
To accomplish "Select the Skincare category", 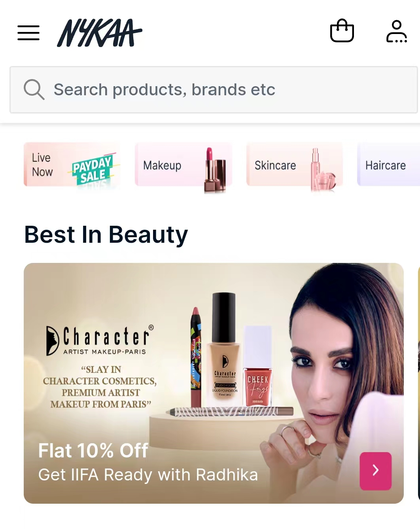I will click(295, 164).
